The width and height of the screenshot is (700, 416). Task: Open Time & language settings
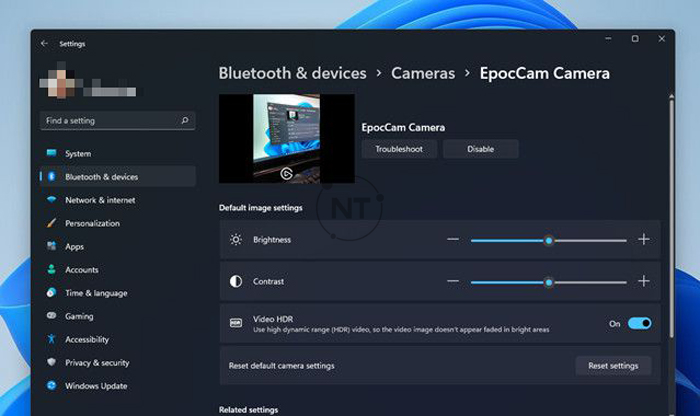coord(118,293)
